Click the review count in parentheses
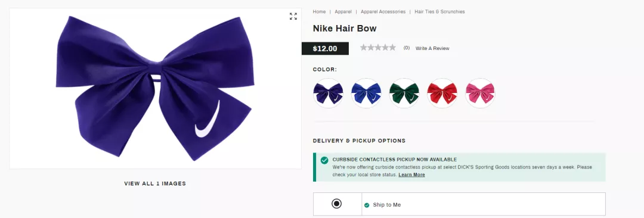Screen dimensions: 644x218 coord(407,48)
